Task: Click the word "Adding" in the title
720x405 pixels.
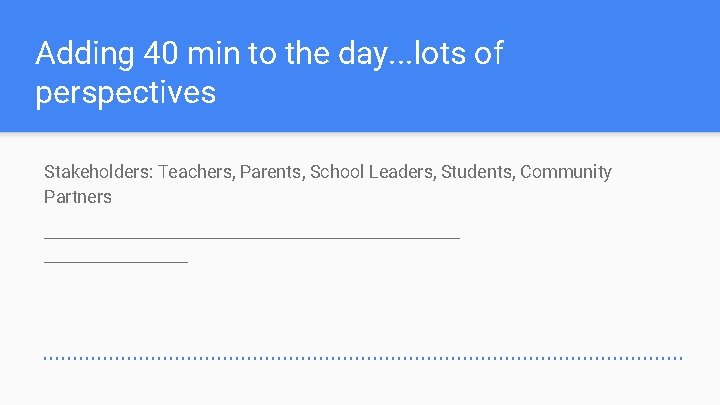Action: click(x=84, y=54)
